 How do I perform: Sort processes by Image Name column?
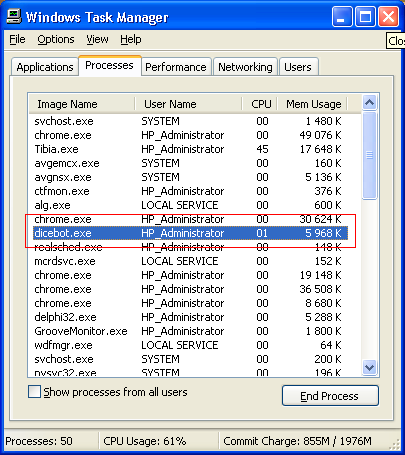[82, 104]
